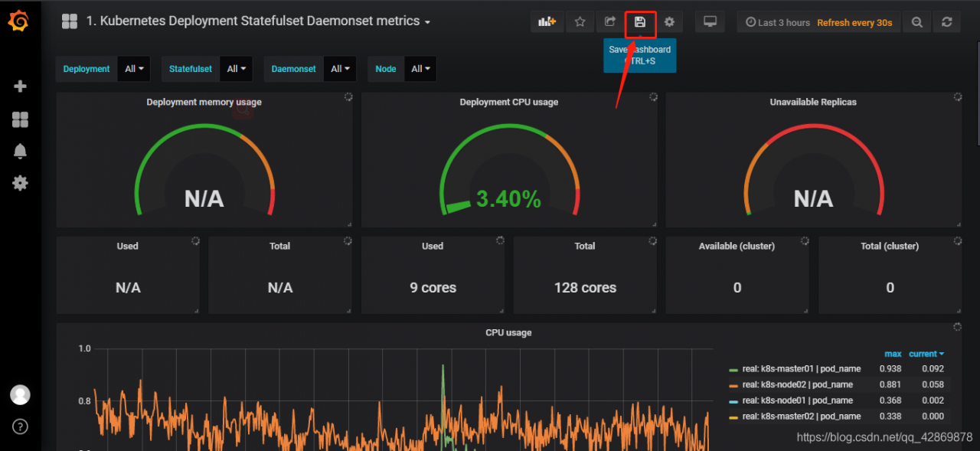This screenshot has height=451, width=980.
Task: Zoom out time range with magnifier icon
Action: tap(916, 22)
